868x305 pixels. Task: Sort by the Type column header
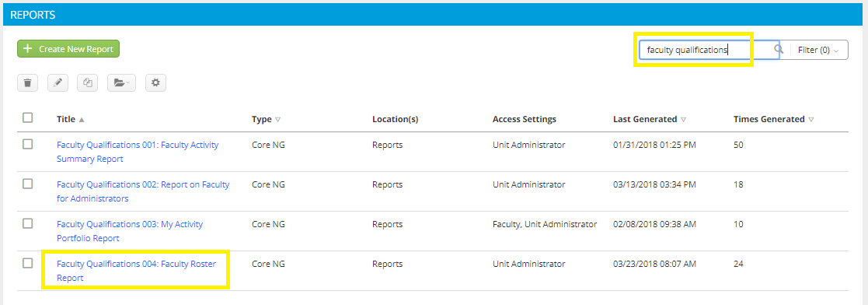pos(267,119)
